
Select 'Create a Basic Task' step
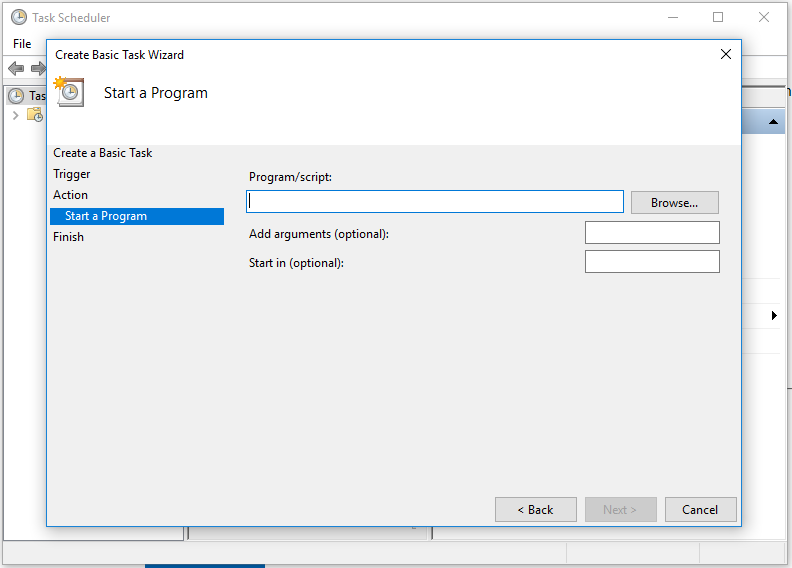tap(103, 153)
